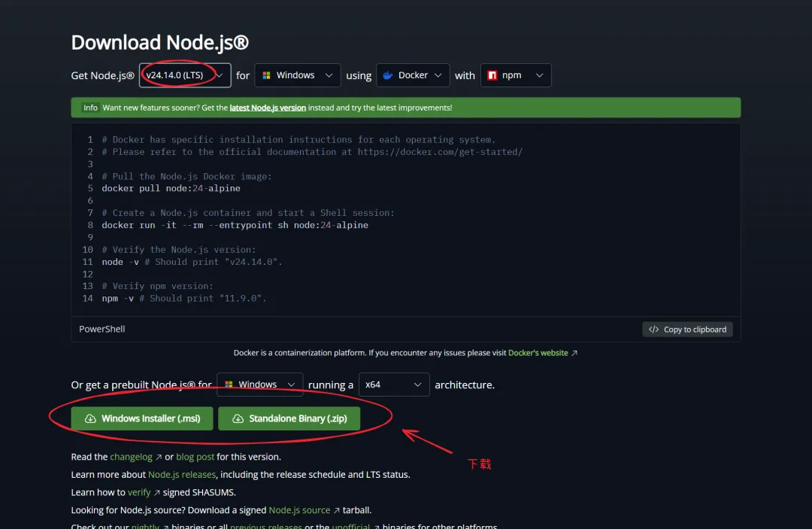Click the download cloud icon on Standalone Binary
812x529 pixels.
[x=238, y=418]
